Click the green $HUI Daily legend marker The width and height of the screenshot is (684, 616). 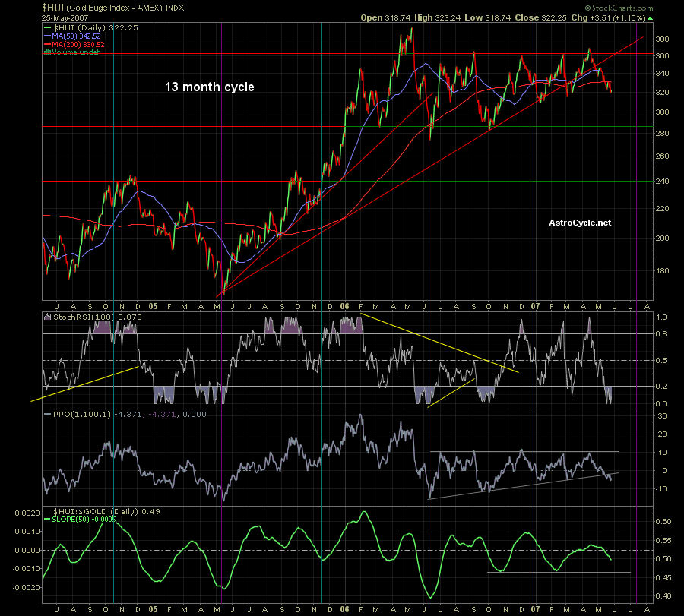coord(47,27)
